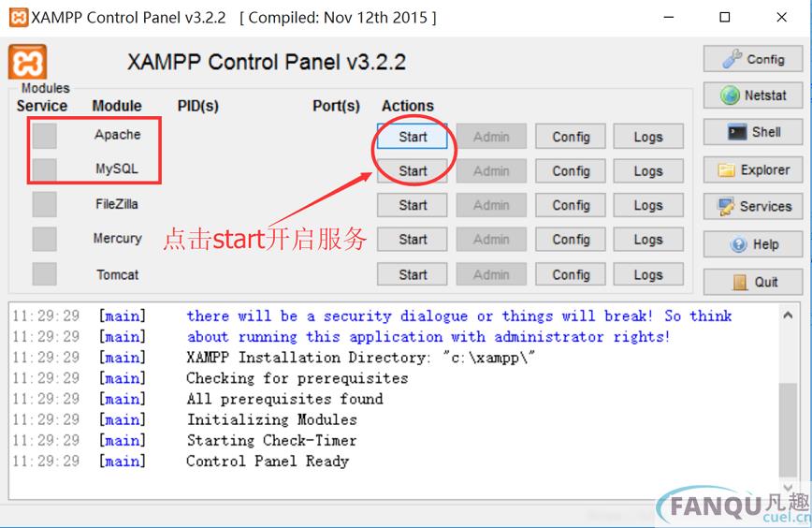
Task: Open the Apache Logs menu
Action: click(648, 137)
